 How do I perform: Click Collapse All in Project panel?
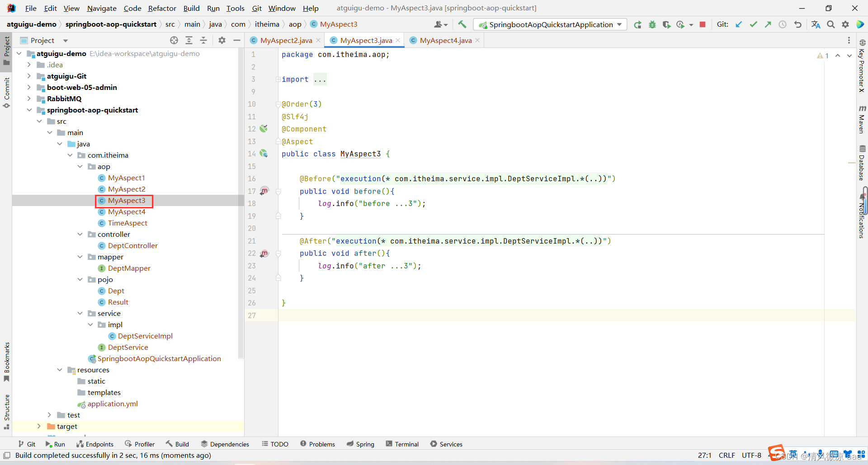coord(203,40)
